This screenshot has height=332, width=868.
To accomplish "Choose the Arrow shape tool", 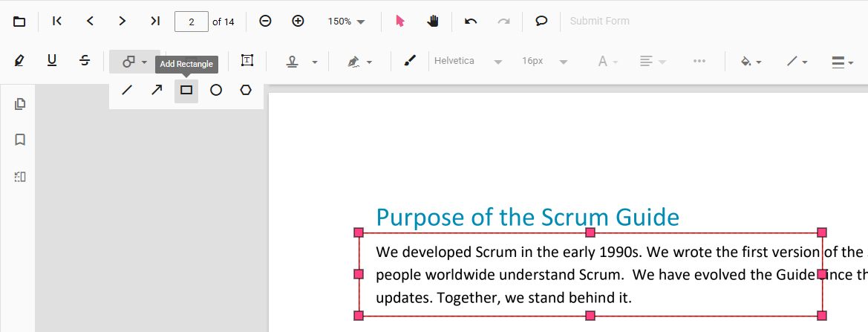I will pos(157,91).
